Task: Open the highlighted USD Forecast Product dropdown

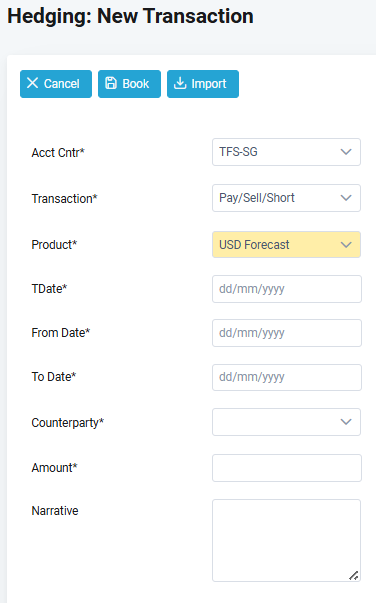Action: pos(286,245)
